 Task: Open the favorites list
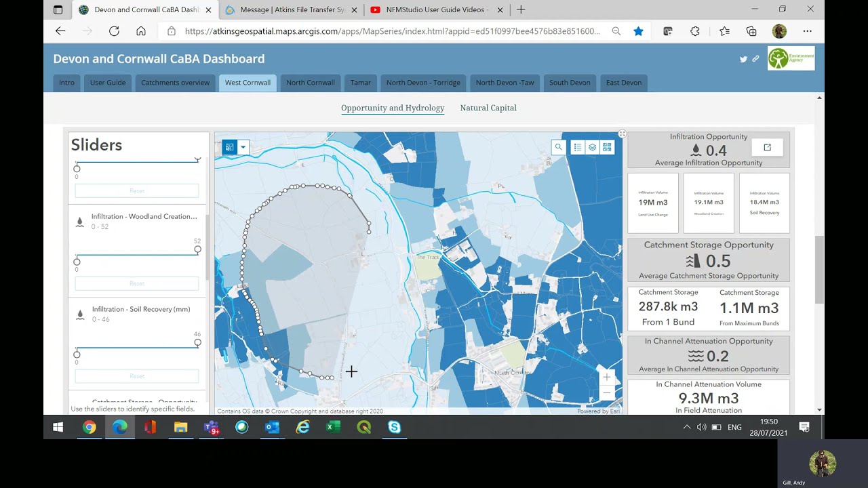724,31
